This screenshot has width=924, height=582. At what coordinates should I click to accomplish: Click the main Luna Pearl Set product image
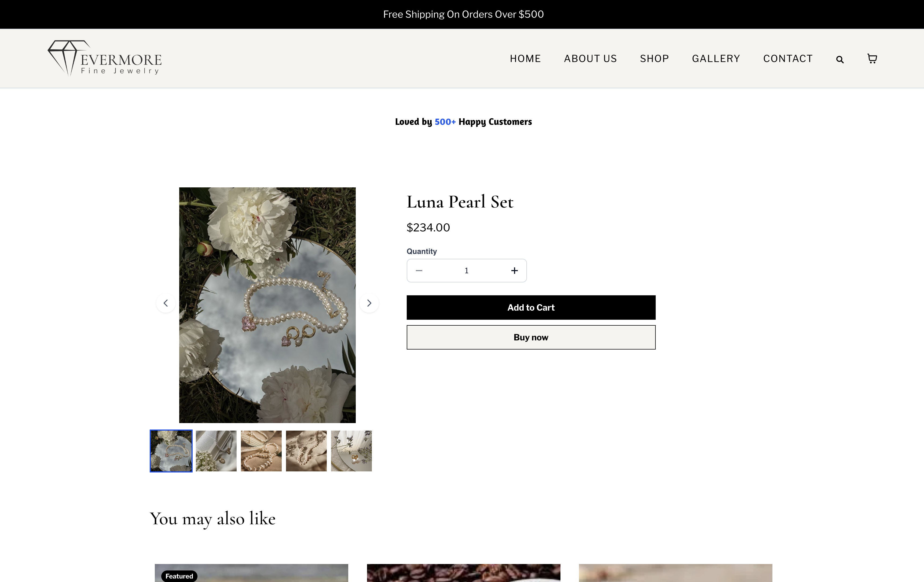coord(267,305)
